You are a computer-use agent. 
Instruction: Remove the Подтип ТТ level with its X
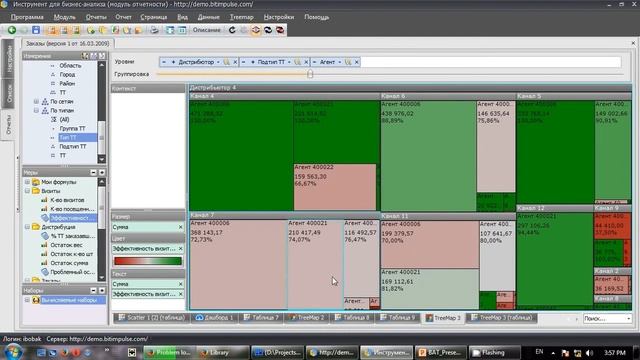click(306, 62)
